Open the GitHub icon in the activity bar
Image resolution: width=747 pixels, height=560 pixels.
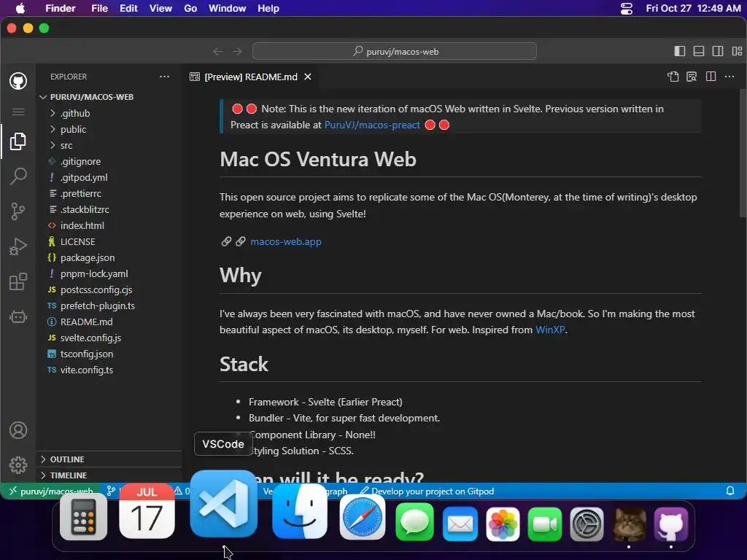[x=18, y=81]
